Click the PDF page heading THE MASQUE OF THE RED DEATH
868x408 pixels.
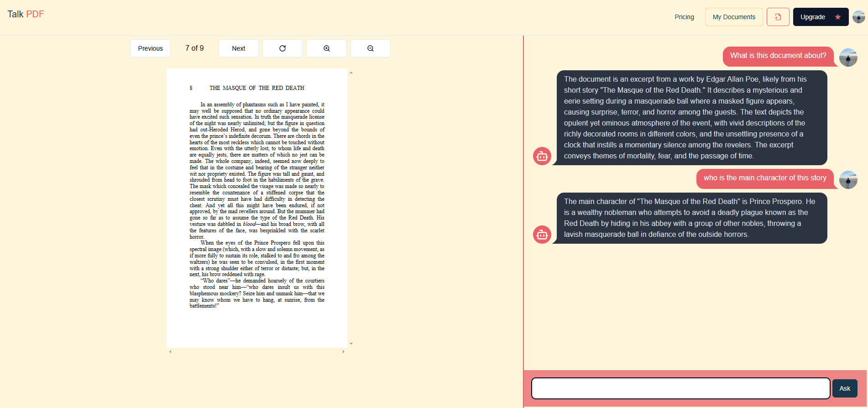[257, 88]
